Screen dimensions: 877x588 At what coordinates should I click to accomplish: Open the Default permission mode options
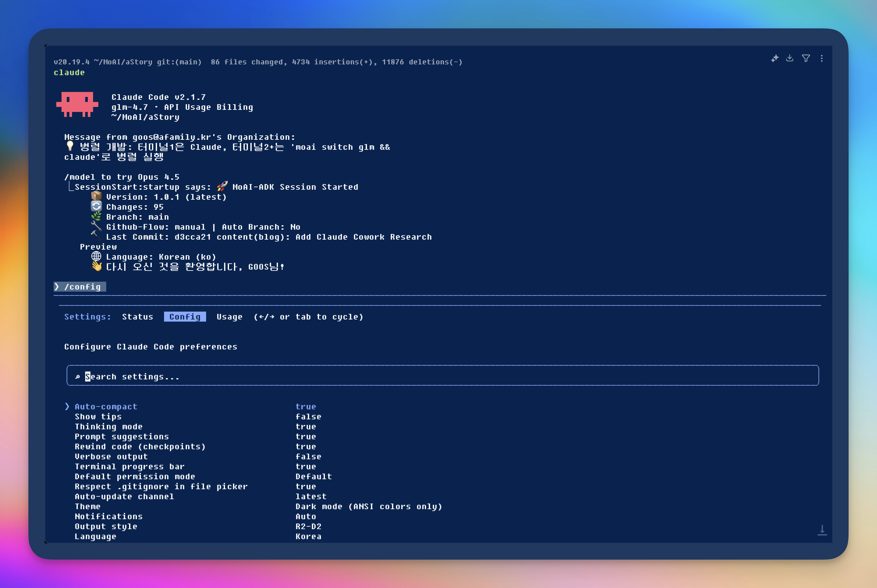pyautogui.click(x=135, y=476)
